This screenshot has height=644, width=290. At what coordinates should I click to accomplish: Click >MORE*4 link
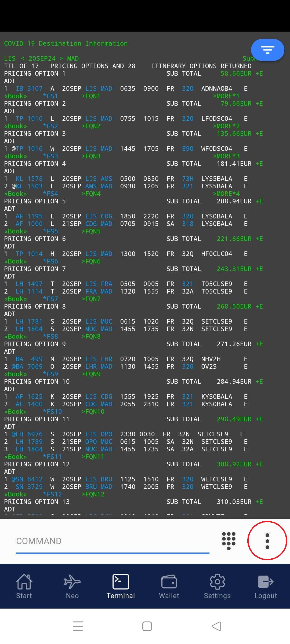coord(226,194)
